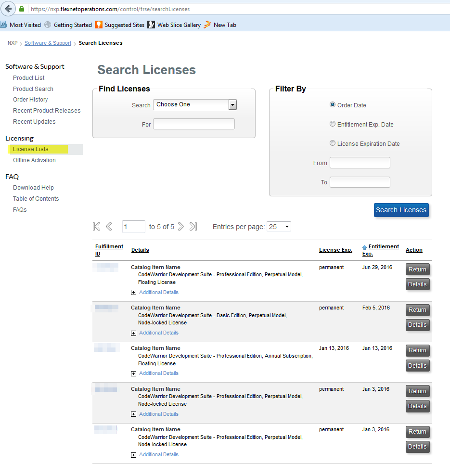Sort by License Exp. column header
450x476 pixels.
[335, 250]
